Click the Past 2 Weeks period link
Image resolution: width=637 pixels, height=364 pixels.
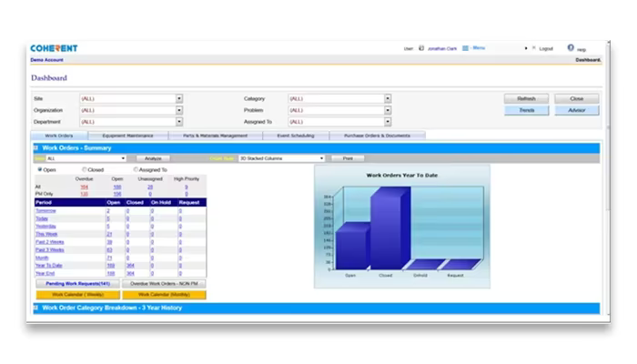49,242
